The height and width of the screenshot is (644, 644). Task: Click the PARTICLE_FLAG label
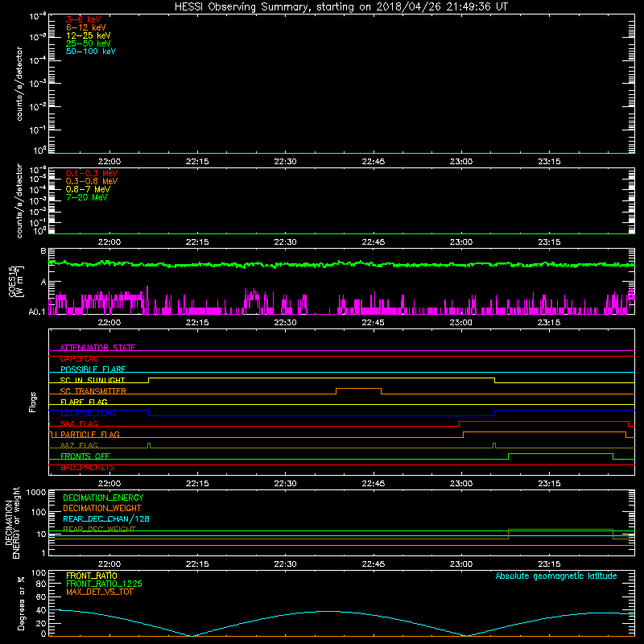[x=90, y=434]
